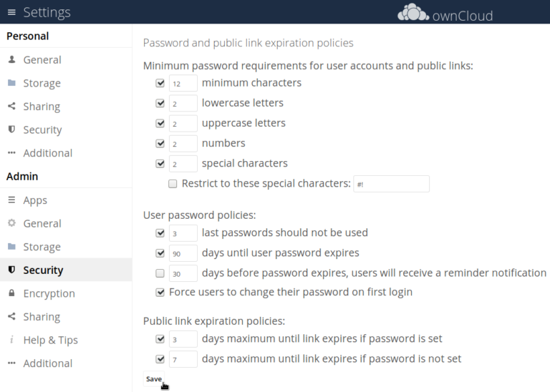Screen dimensions: 550x392
Task: Click the reminder days field showing 30
Action: coord(183,273)
